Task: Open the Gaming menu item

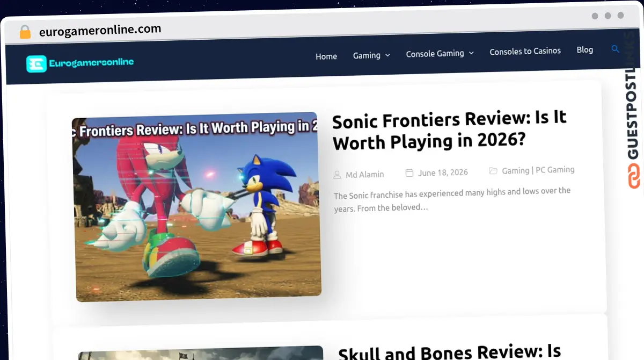Action: point(367,55)
